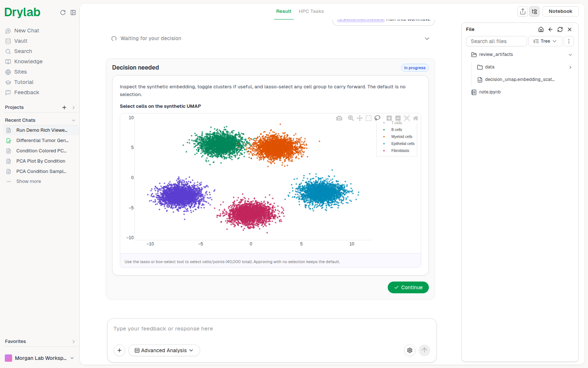Open Advanced Analysis mode dropdown
Viewport: 588px width, 368px height.
pyautogui.click(x=164, y=350)
